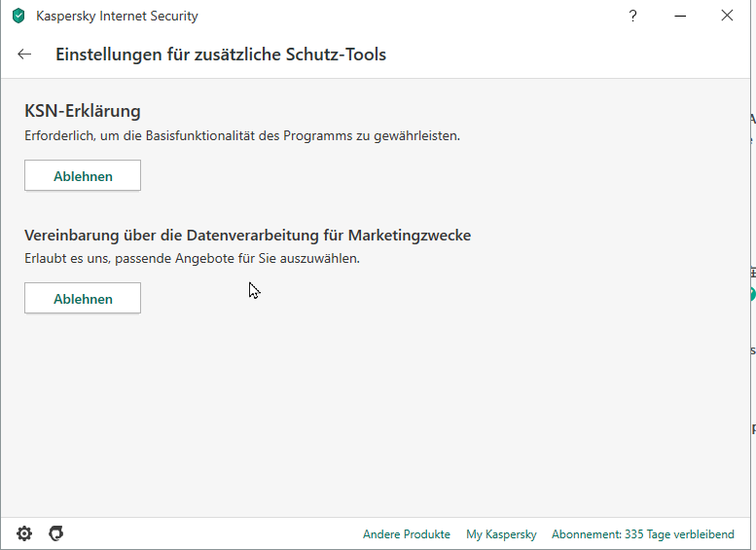
Task: Click the KSN-Erklärung heading
Action: pyautogui.click(x=83, y=111)
